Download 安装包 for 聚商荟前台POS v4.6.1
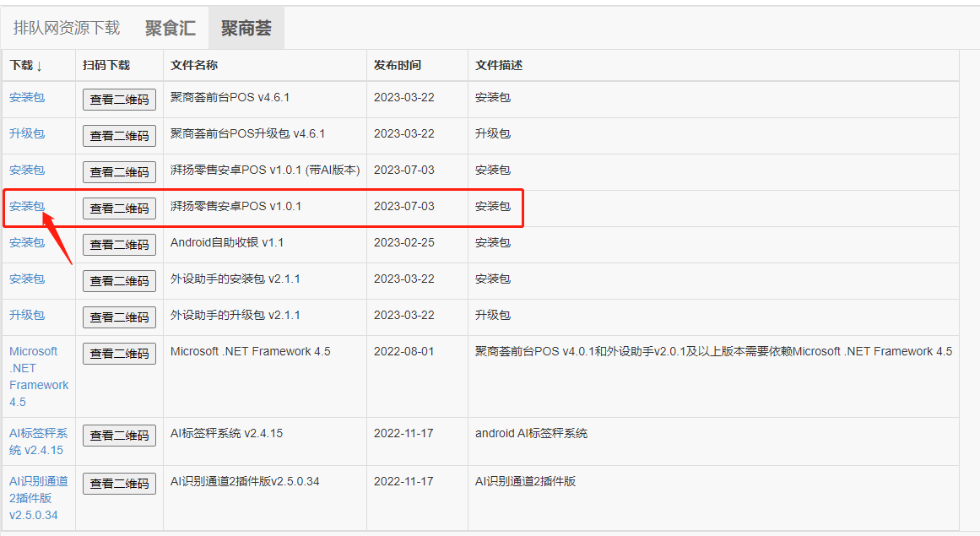The width and height of the screenshot is (980, 536). [x=27, y=97]
